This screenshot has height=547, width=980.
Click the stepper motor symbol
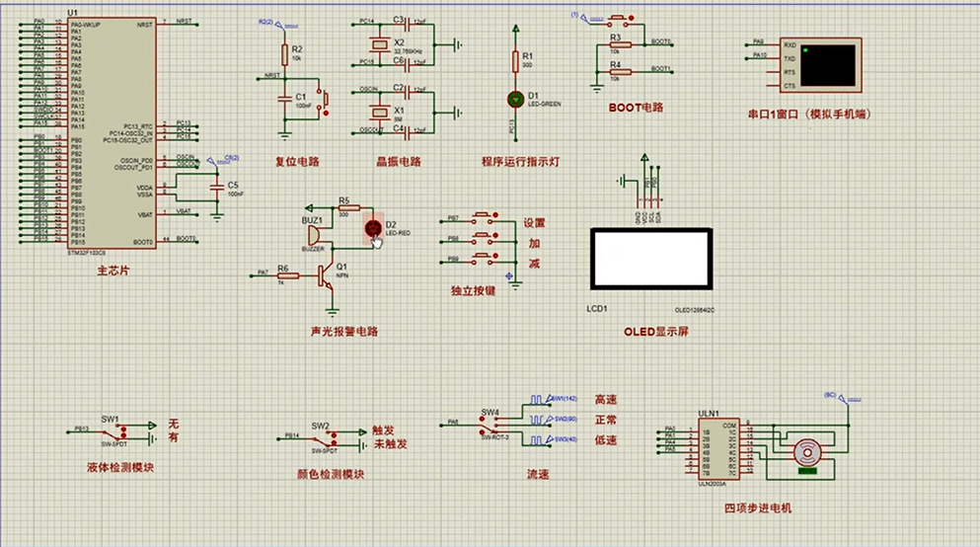click(807, 452)
